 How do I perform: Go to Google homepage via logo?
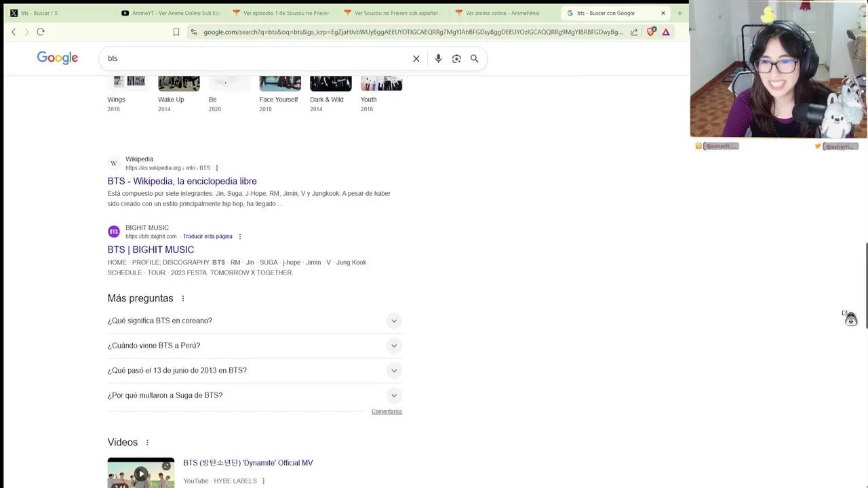click(58, 58)
